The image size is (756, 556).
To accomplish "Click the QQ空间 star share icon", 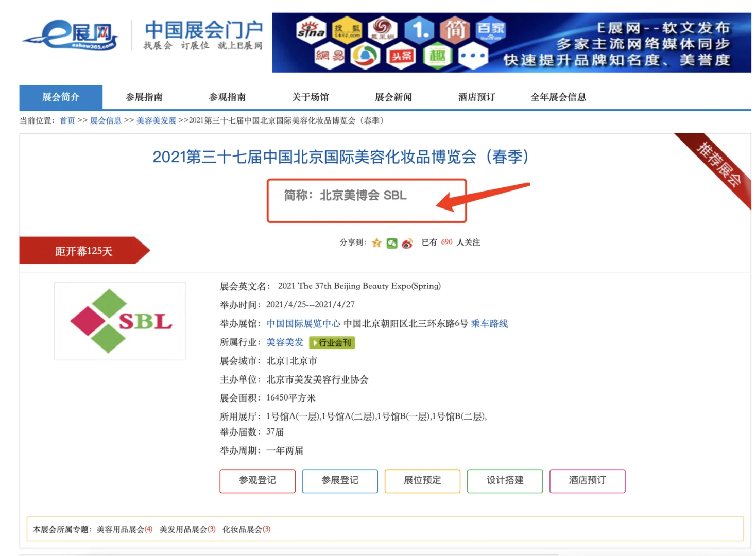I will [376, 242].
